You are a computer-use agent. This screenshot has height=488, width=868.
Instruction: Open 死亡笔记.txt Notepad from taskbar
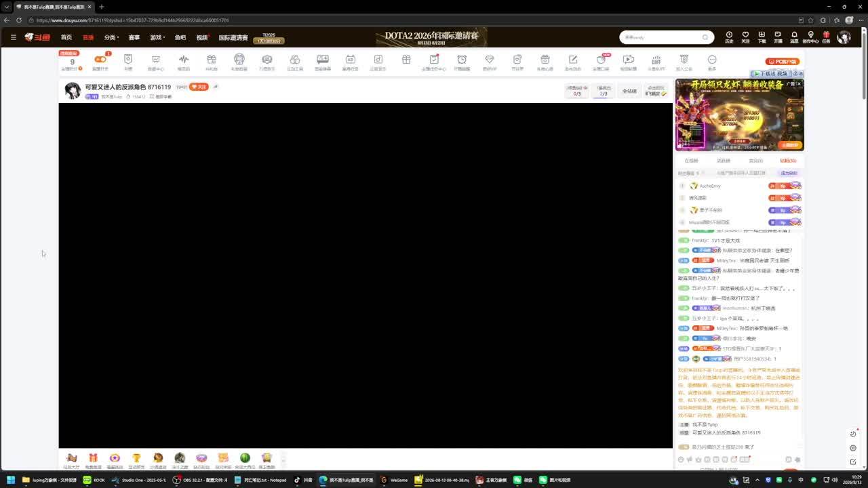coord(261,480)
